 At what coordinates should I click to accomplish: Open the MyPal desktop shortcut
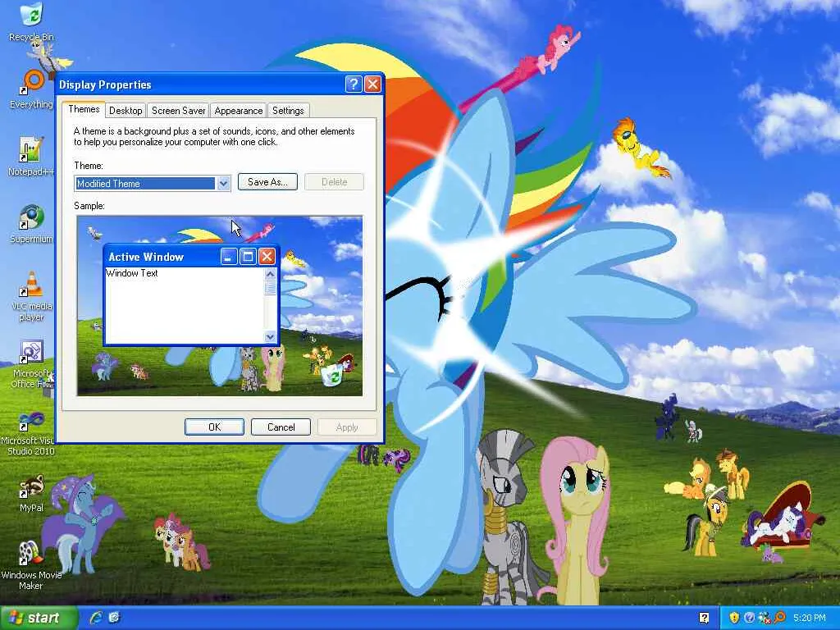(31, 493)
